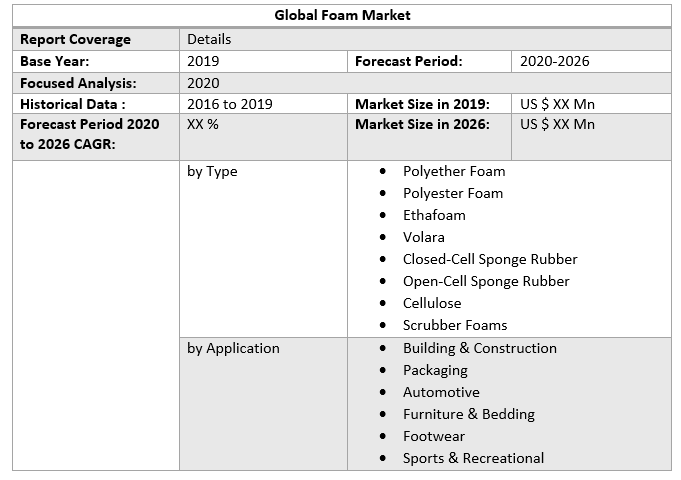The image size is (681, 480).
Task: Select the XX % CAGR value
Action: coord(203,124)
